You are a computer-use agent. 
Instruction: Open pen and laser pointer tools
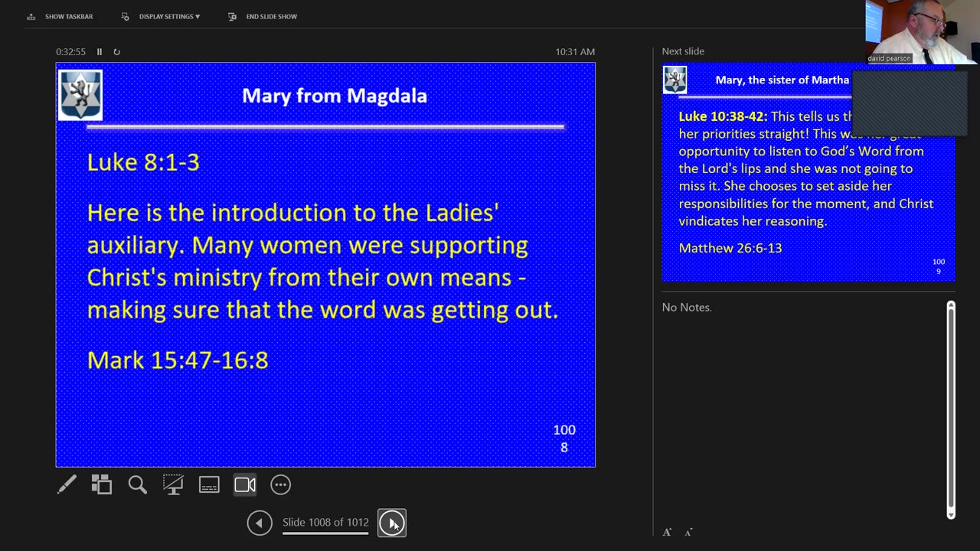click(67, 484)
